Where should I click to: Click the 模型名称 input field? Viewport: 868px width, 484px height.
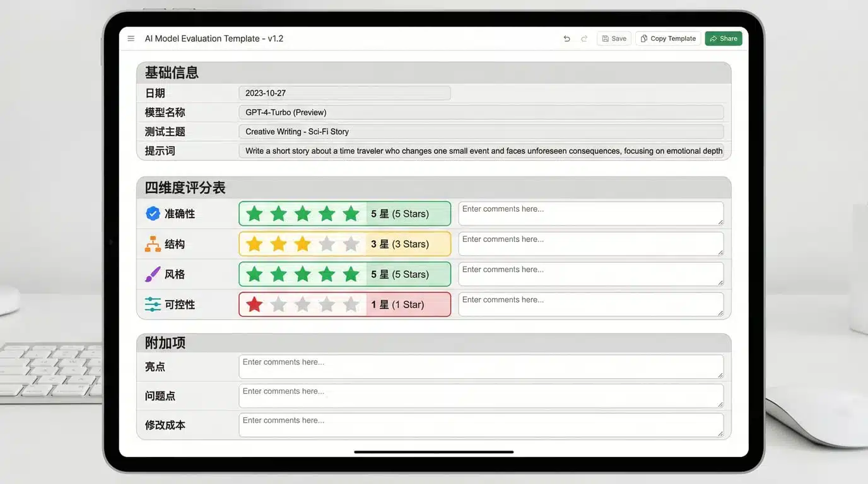[481, 112]
